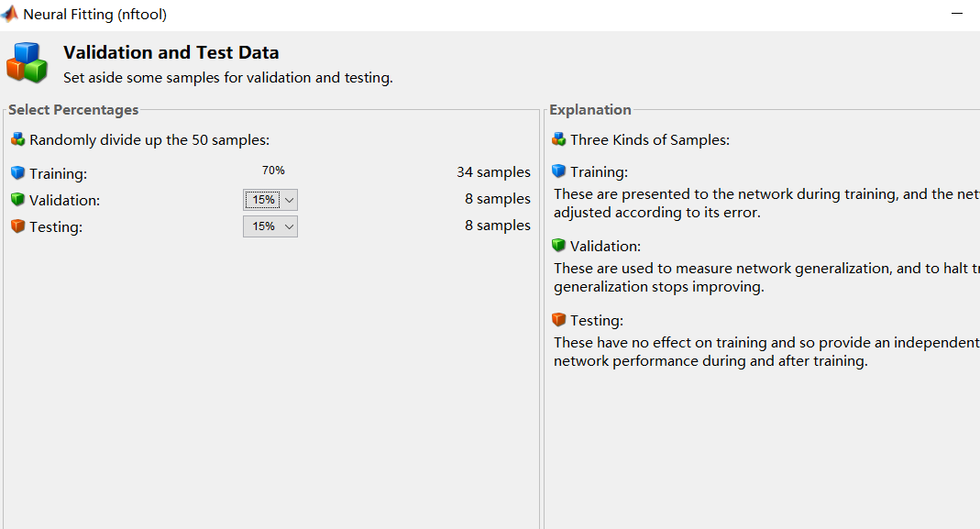Click the '34 samples' count
Image resolution: width=980 pixels, height=529 pixels.
[x=494, y=172]
